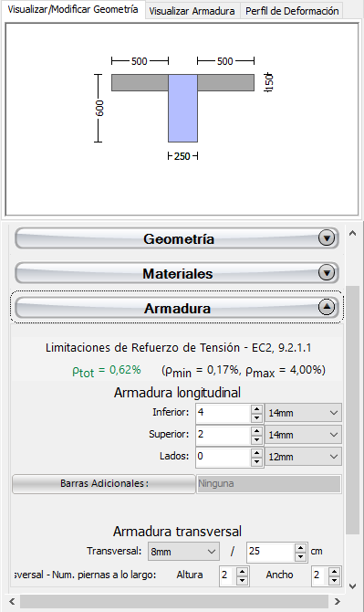Open Superior bar diameter dropdown
Image resolution: width=364 pixels, height=612 pixels.
click(303, 435)
